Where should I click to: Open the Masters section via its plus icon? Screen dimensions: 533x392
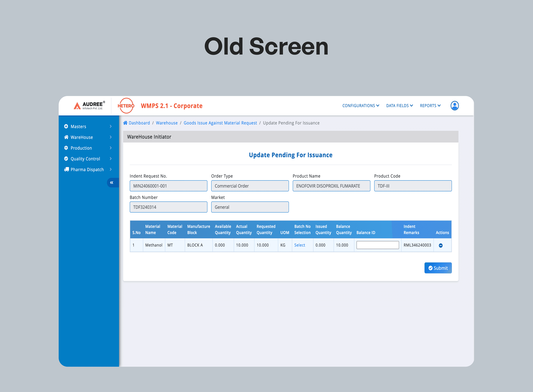coord(66,126)
